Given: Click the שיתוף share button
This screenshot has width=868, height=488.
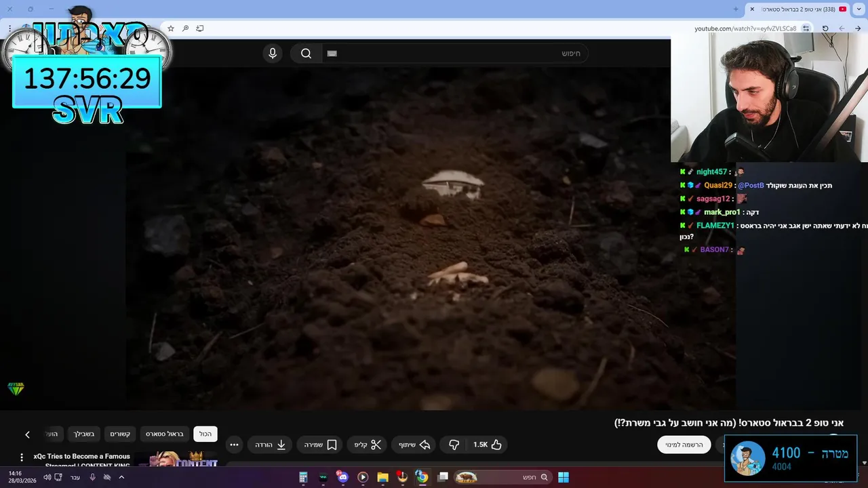Looking at the screenshot, I should pos(414,445).
